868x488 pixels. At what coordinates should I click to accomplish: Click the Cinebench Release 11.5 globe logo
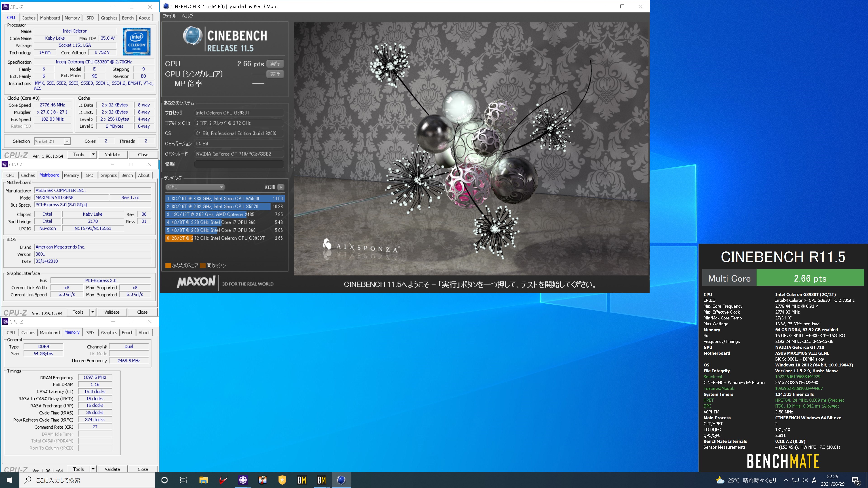click(192, 36)
